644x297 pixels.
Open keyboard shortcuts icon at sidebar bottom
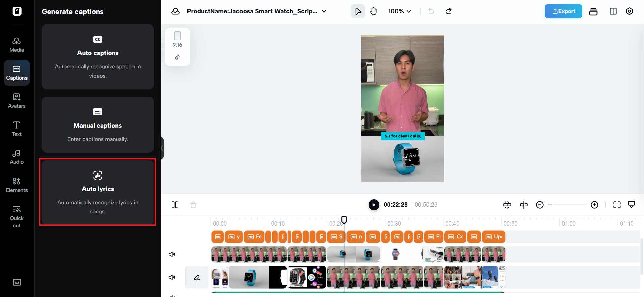coord(17,282)
